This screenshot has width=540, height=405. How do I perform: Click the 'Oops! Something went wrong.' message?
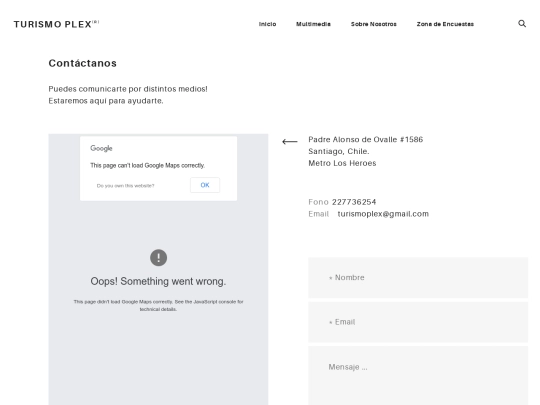tap(158, 281)
